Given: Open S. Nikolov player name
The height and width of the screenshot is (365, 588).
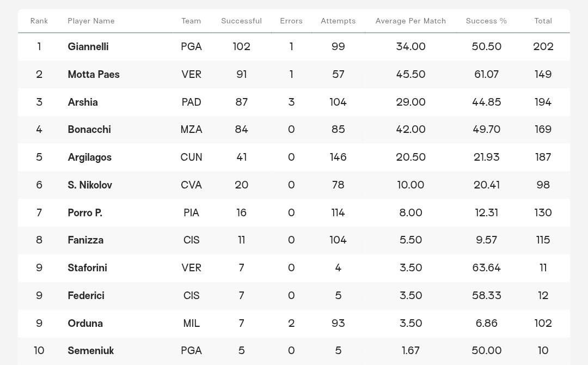Looking at the screenshot, I should (90, 185).
